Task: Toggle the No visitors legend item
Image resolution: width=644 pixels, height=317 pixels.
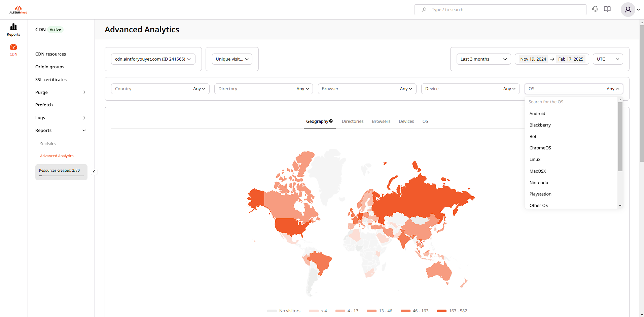Action: [284, 311]
